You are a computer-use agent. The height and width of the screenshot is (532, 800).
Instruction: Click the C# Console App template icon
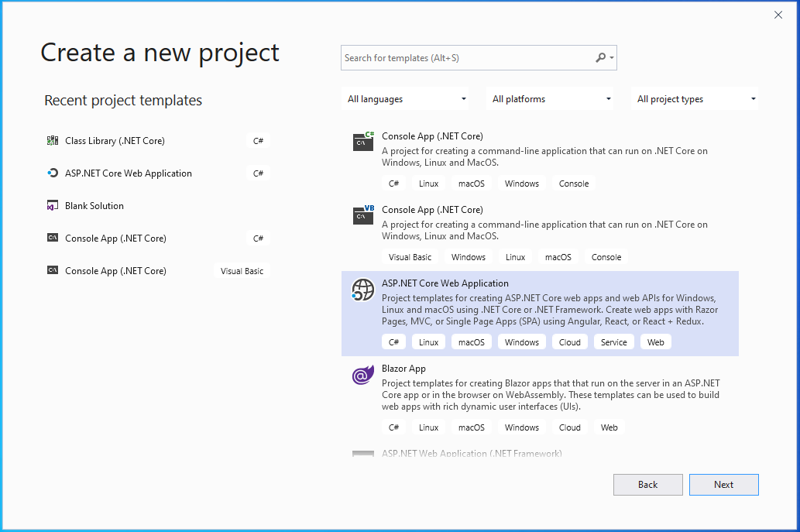(363, 141)
